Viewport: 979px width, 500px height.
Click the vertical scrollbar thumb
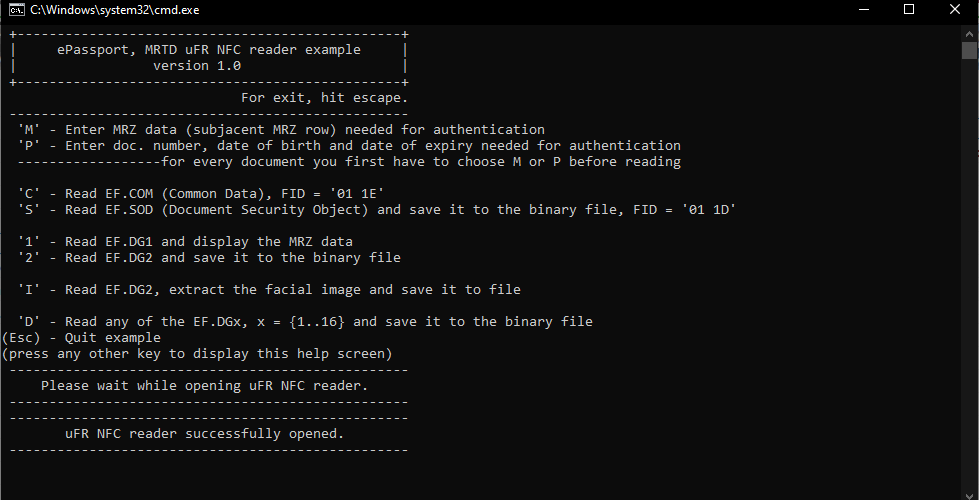968,51
